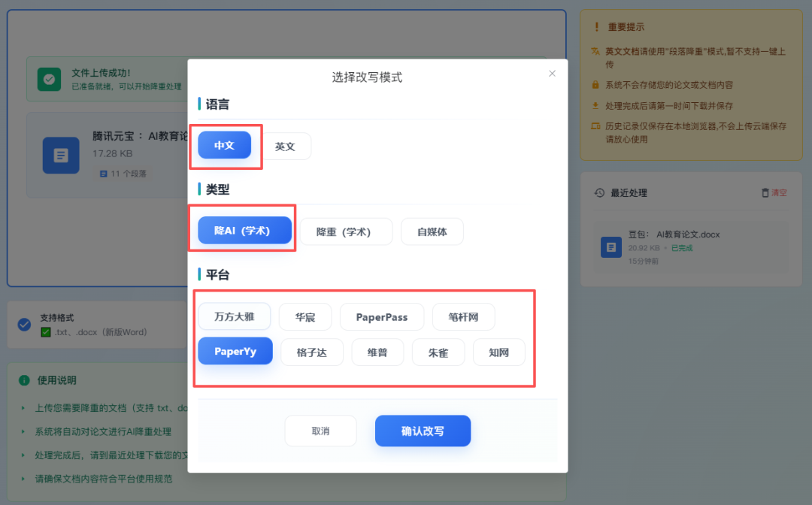Choose 降重（学术） type
Viewport: 812px width, 505px height.
(x=346, y=231)
